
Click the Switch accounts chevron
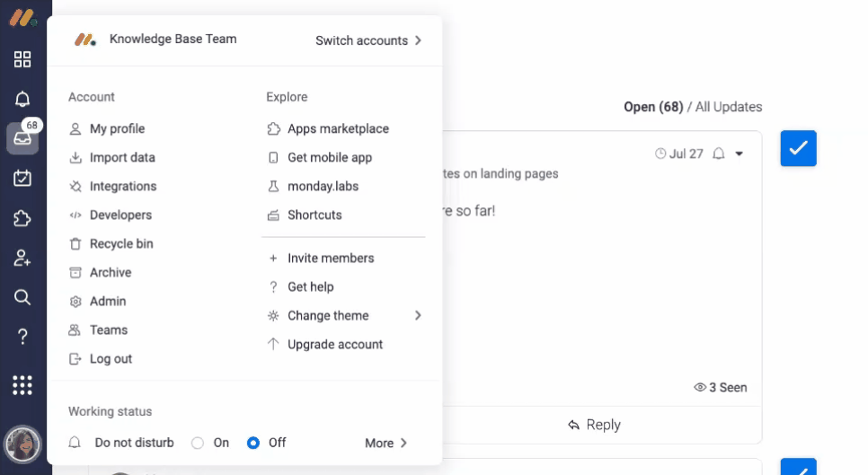(x=418, y=40)
